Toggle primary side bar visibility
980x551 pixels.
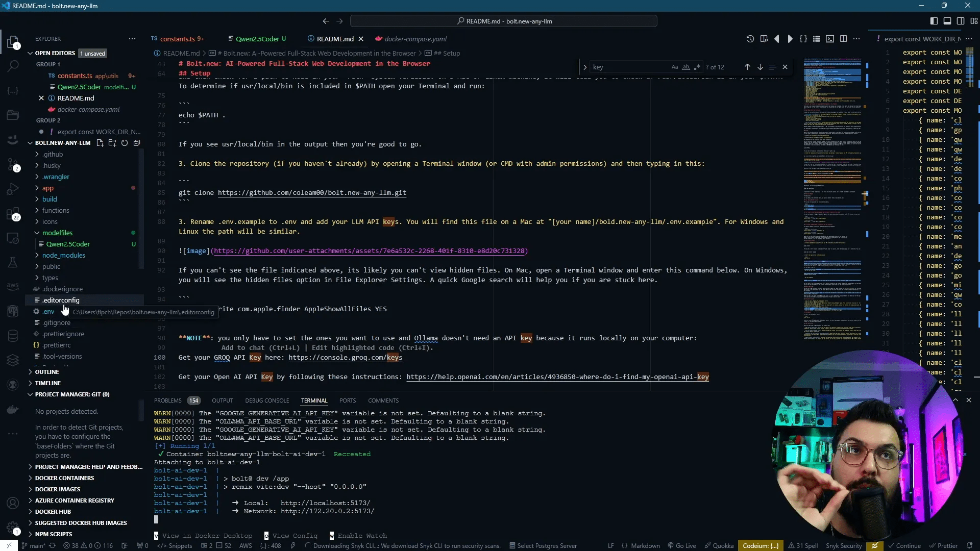934,21
